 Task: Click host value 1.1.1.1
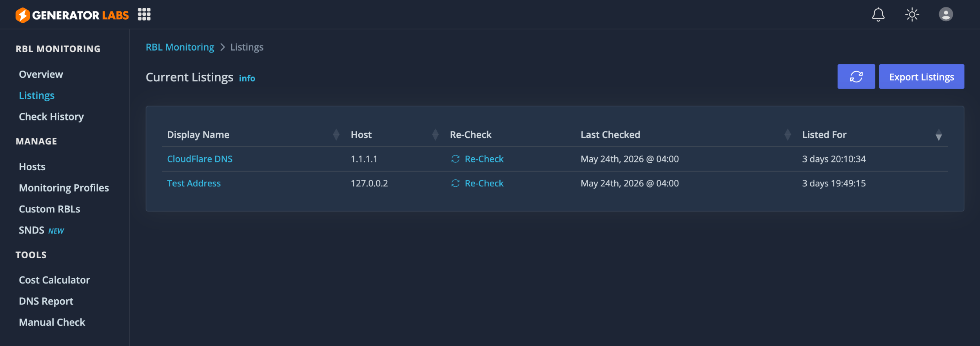pyautogui.click(x=364, y=159)
